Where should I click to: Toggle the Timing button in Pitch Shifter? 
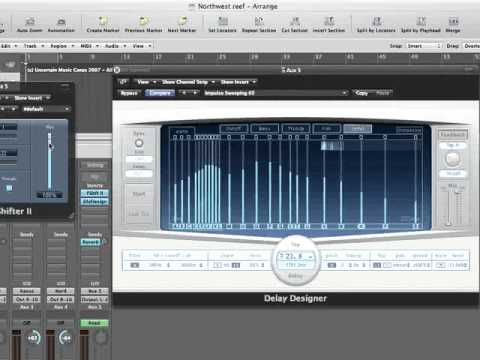coord(9,188)
